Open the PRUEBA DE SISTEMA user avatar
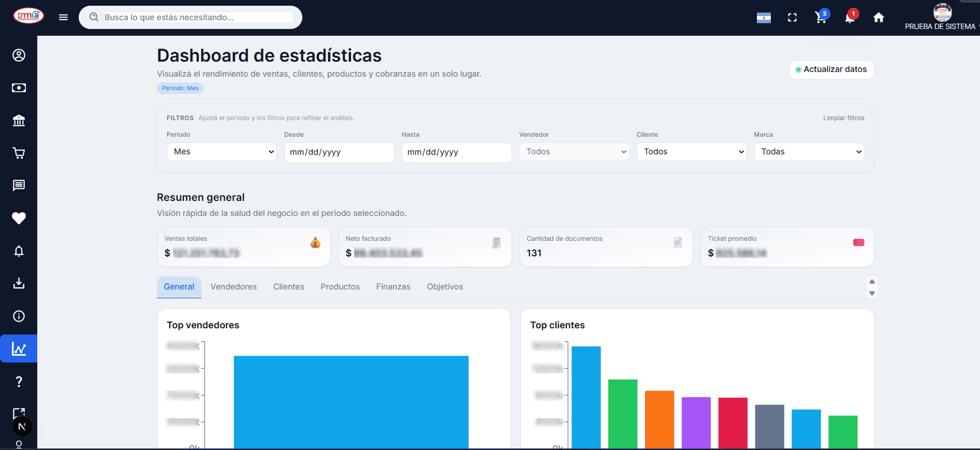This screenshot has width=980, height=450. [x=942, y=12]
